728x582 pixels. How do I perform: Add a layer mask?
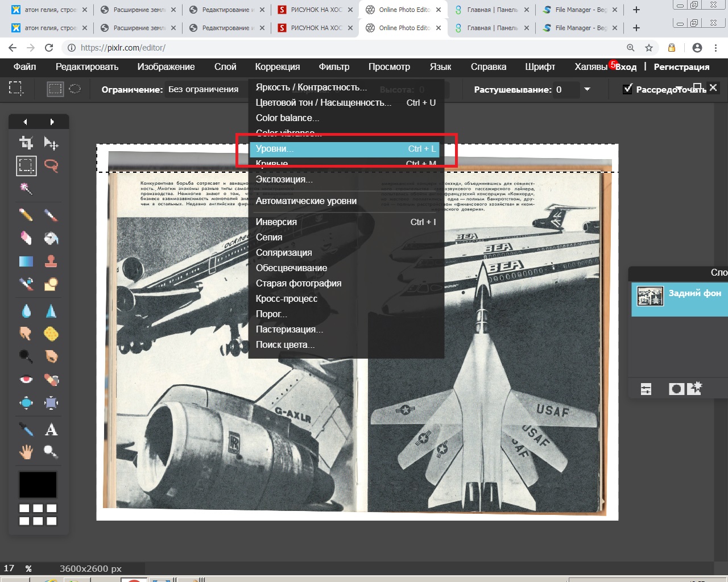coord(676,389)
